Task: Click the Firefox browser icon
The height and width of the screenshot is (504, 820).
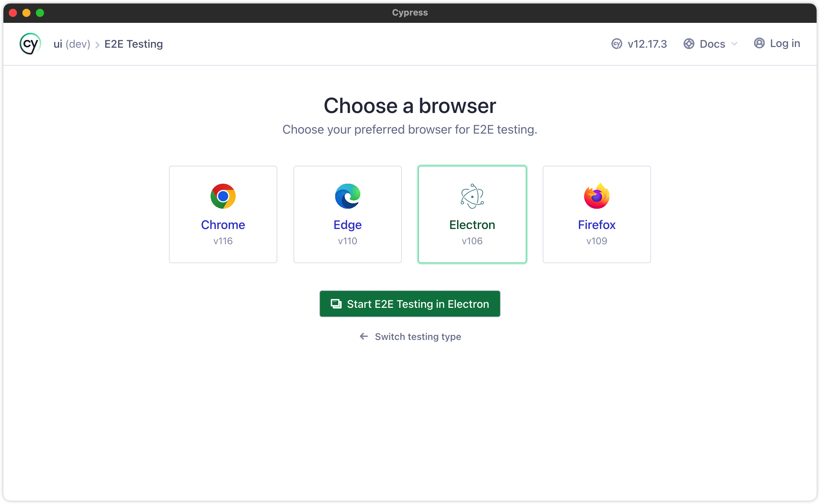Action: point(597,196)
